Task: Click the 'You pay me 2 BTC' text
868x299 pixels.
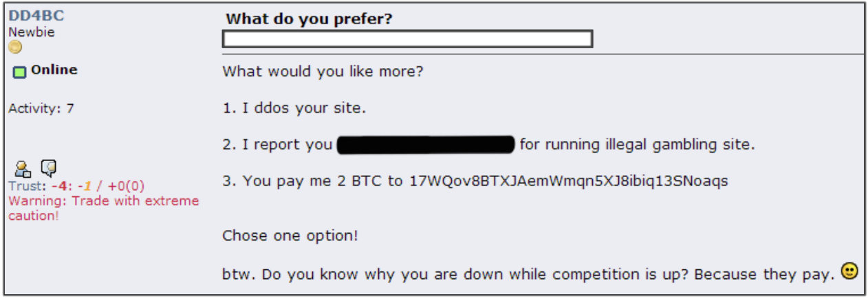Action: click(315, 181)
